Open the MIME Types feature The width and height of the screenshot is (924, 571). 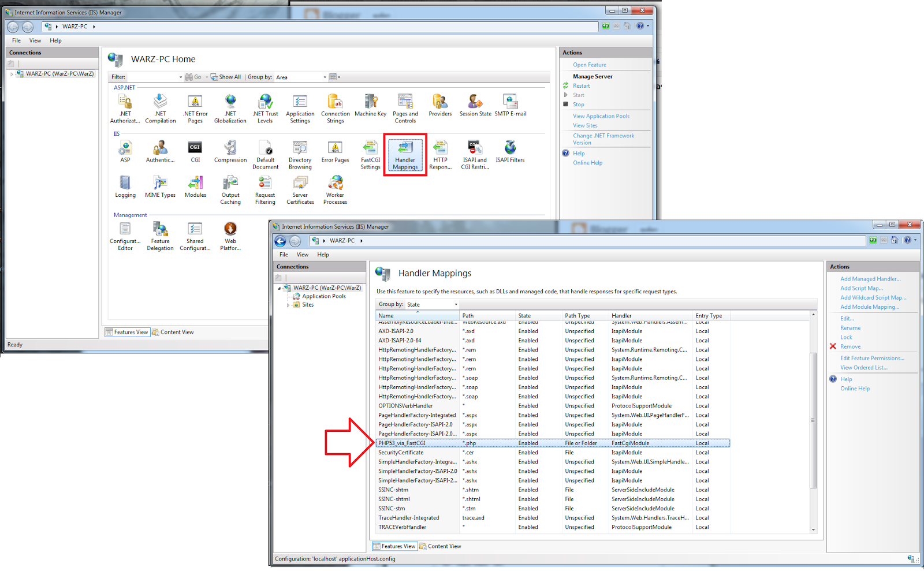161,187
